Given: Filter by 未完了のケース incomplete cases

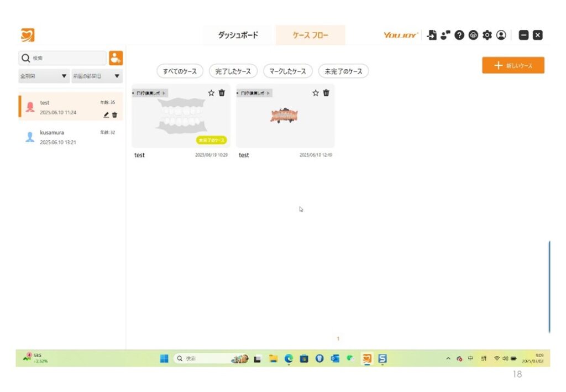Looking at the screenshot, I should pyautogui.click(x=343, y=71).
